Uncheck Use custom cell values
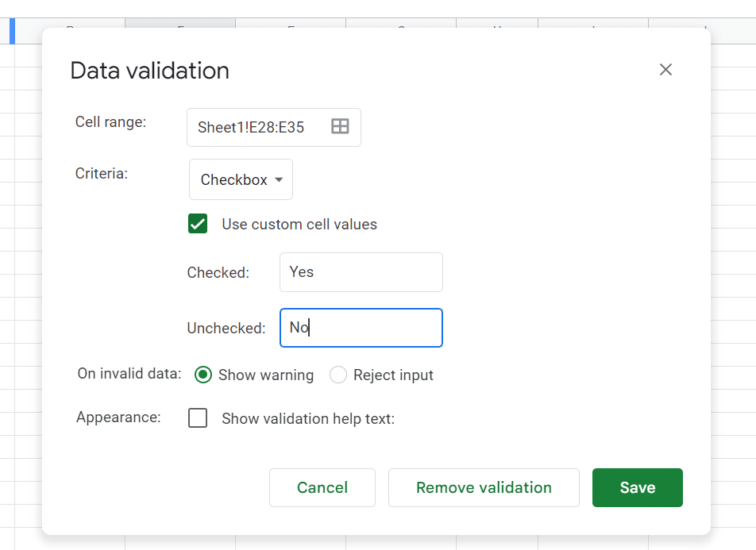The width and height of the screenshot is (756, 550). (197, 224)
